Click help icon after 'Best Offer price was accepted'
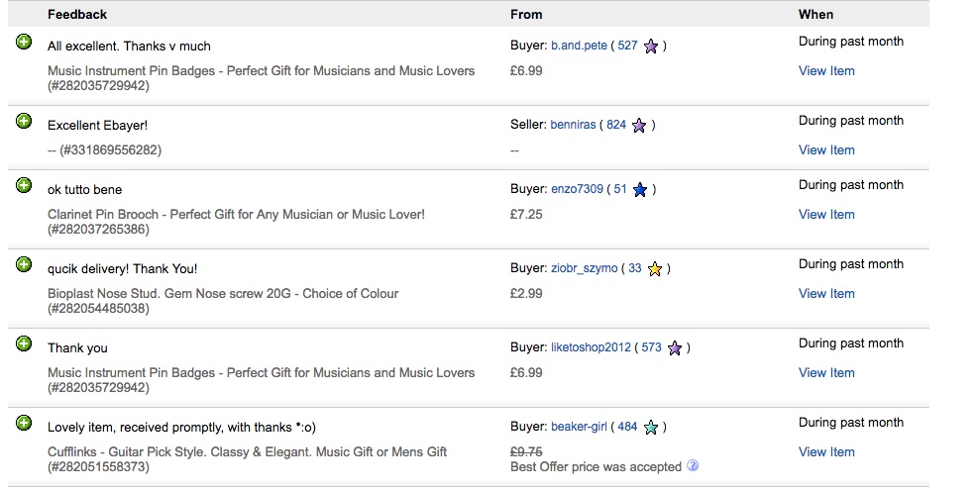980x491 pixels. (692, 466)
